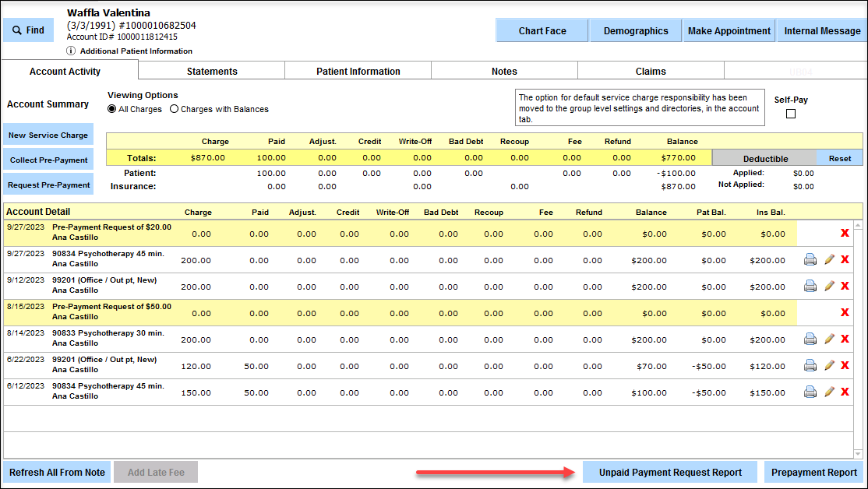
Task: Check the Self-Pay checkbox
Action: click(x=791, y=114)
